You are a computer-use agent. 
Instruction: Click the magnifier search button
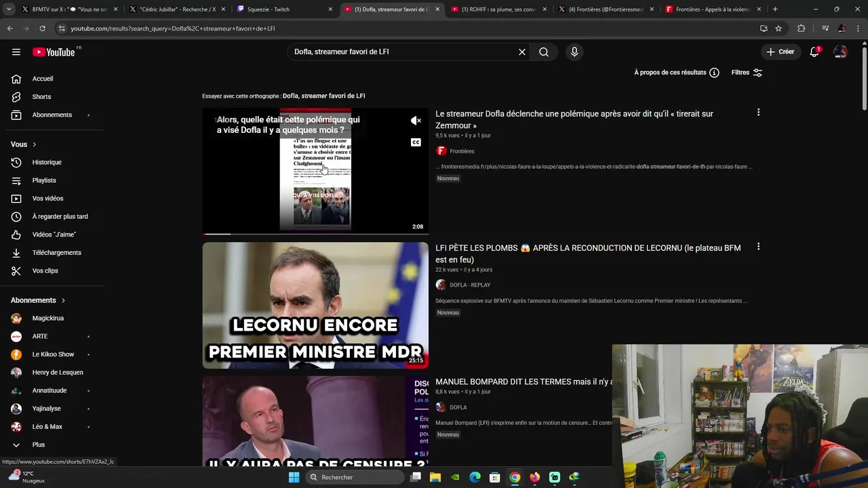[544, 52]
